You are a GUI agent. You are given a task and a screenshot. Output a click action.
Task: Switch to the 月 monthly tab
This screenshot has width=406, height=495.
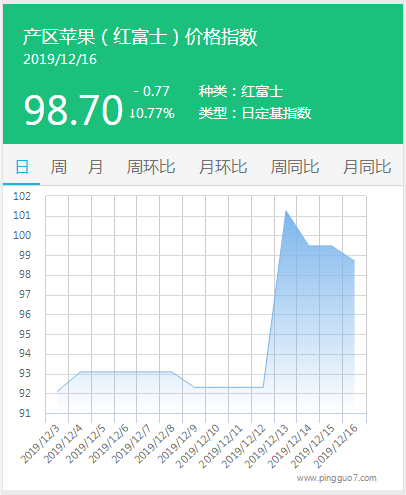pos(95,167)
